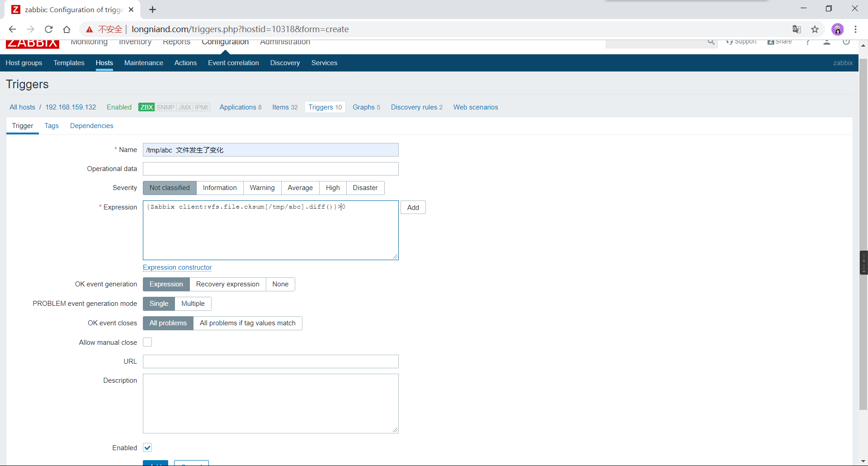Uncheck the Enabled checkbox
Viewport: 868px width, 466px height.
[147, 447]
